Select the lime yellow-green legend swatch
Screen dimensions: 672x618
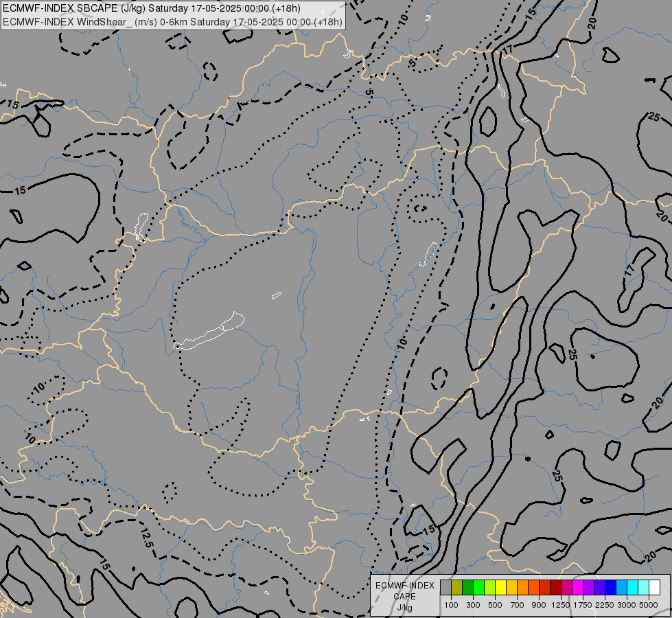tap(490, 587)
